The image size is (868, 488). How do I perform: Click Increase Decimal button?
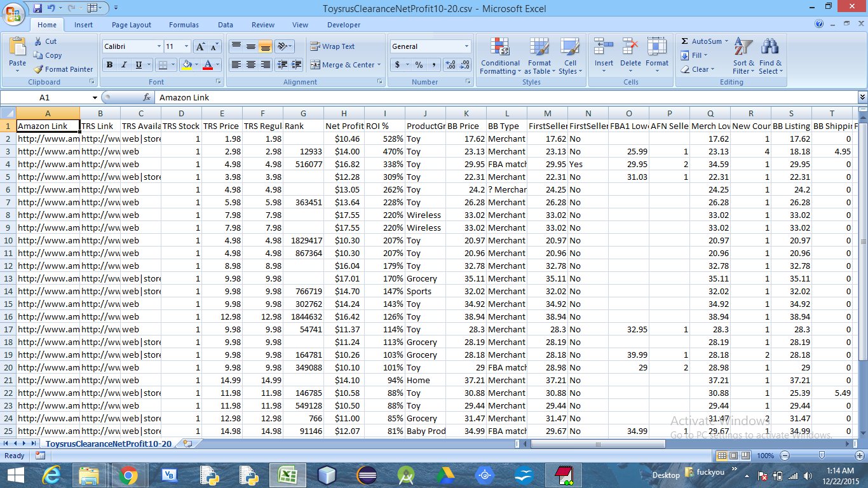(451, 65)
